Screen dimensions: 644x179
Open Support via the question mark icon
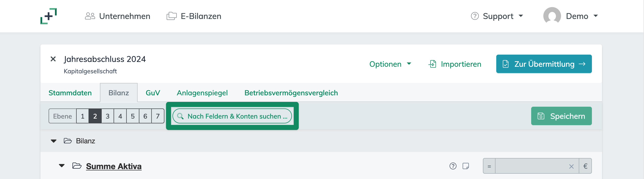click(x=475, y=16)
